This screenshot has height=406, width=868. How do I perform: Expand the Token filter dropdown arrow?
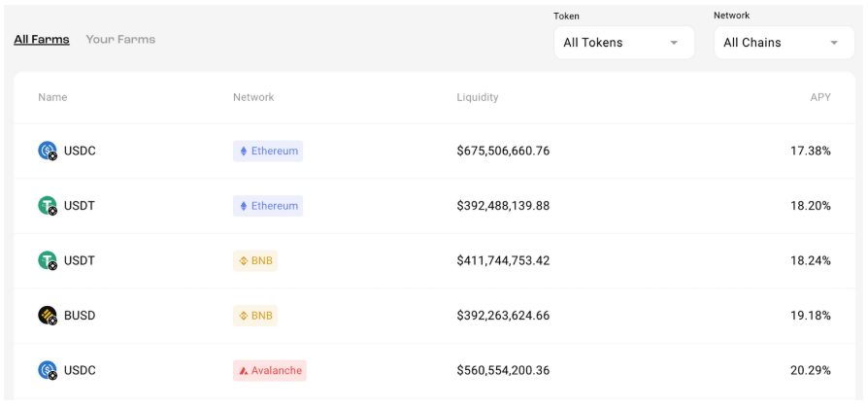point(674,43)
